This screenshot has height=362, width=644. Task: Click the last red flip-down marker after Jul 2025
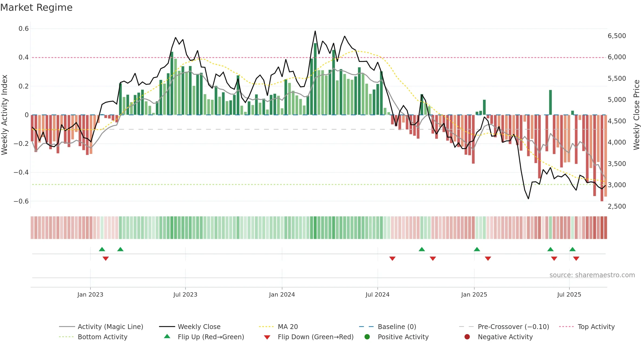coord(576,258)
